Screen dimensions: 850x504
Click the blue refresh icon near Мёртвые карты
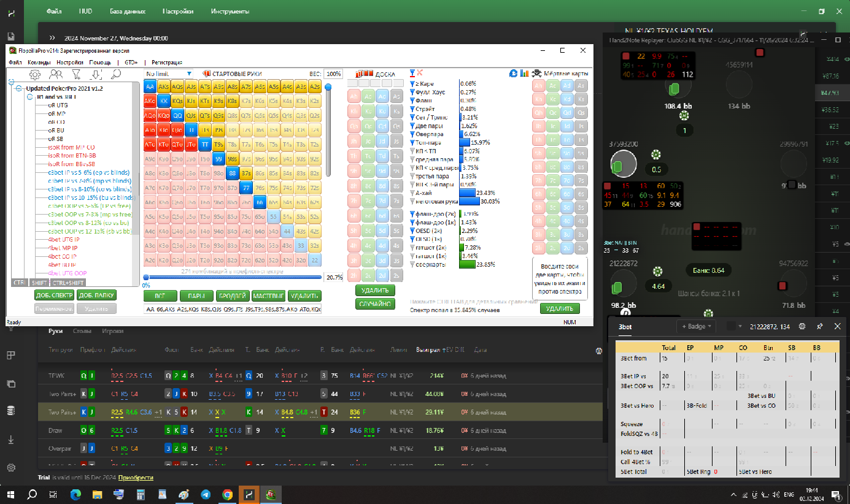click(x=514, y=74)
